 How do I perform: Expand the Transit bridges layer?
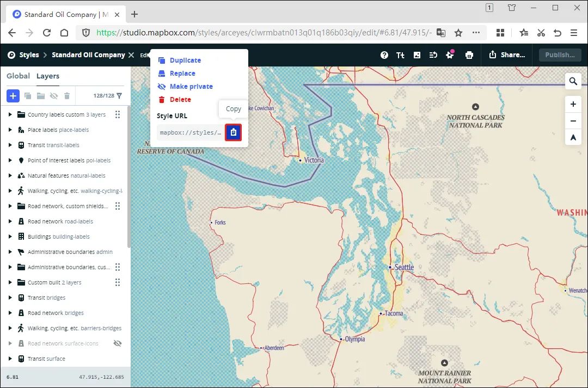[x=9, y=298]
